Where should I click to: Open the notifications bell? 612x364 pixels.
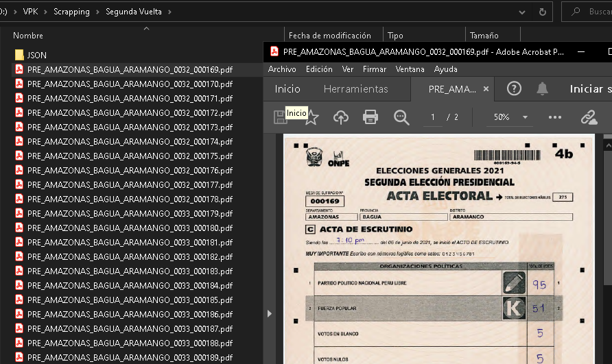542,88
